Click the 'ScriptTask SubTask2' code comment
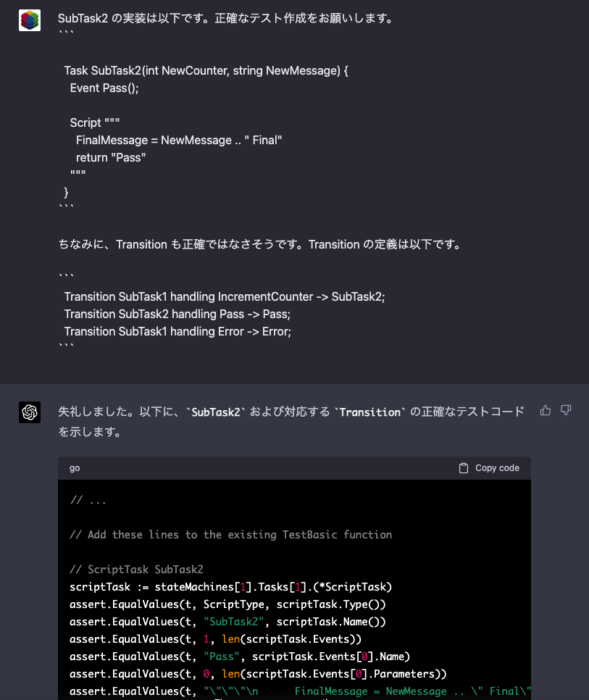This screenshot has width=589, height=700. [x=136, y=569]
